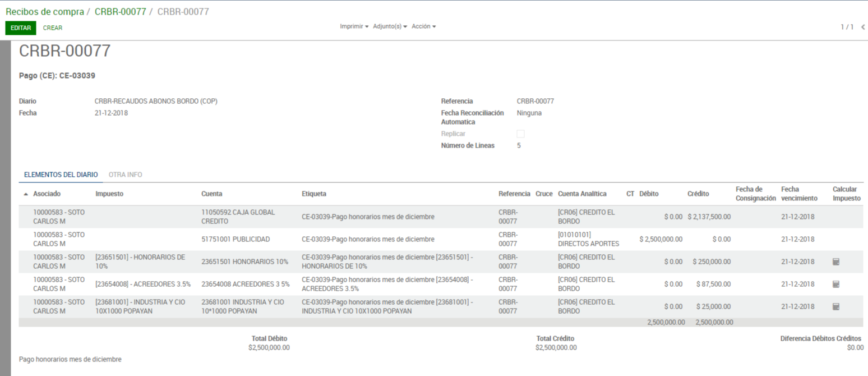Navigate to Recibos de compra breadcrumb
This screenshot has height=376, width=868.
click(x=45, y=12)
